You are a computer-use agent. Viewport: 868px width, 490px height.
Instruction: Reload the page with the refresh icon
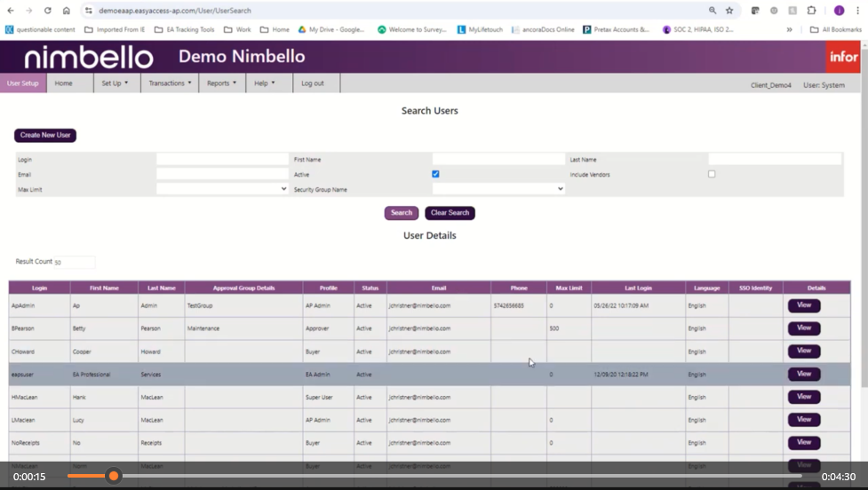tap(48, 11)
